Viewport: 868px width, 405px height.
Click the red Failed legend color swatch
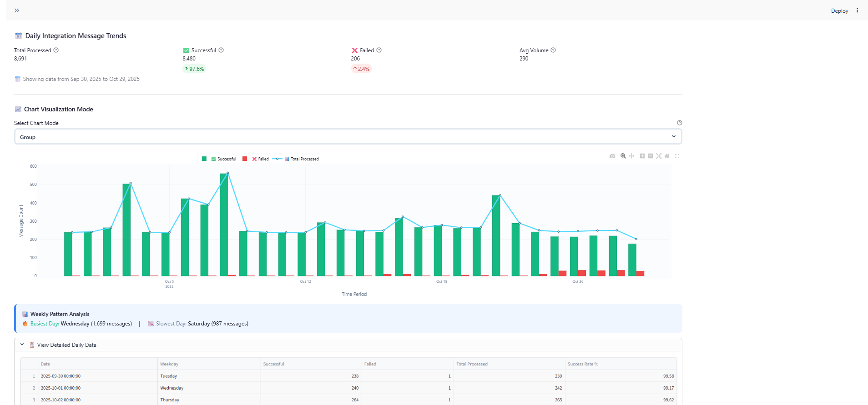pos(245,159)
